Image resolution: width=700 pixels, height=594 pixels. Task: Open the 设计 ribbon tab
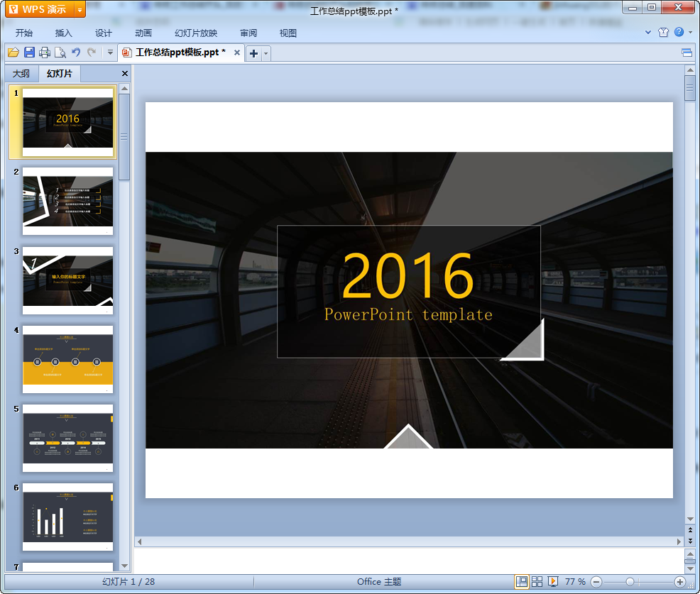tap(103, 33)
